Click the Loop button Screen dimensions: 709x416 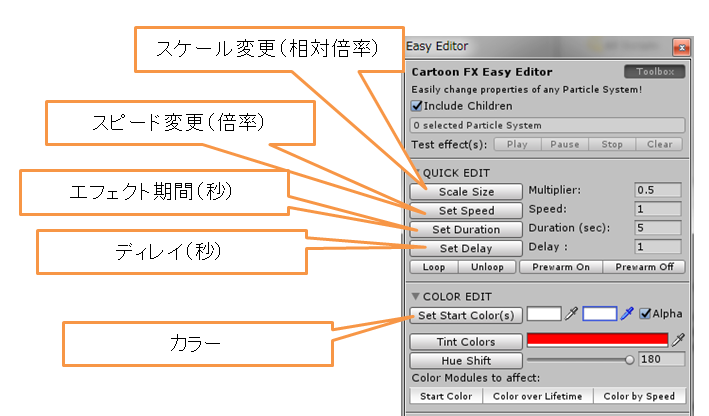(x=434, y=267)
